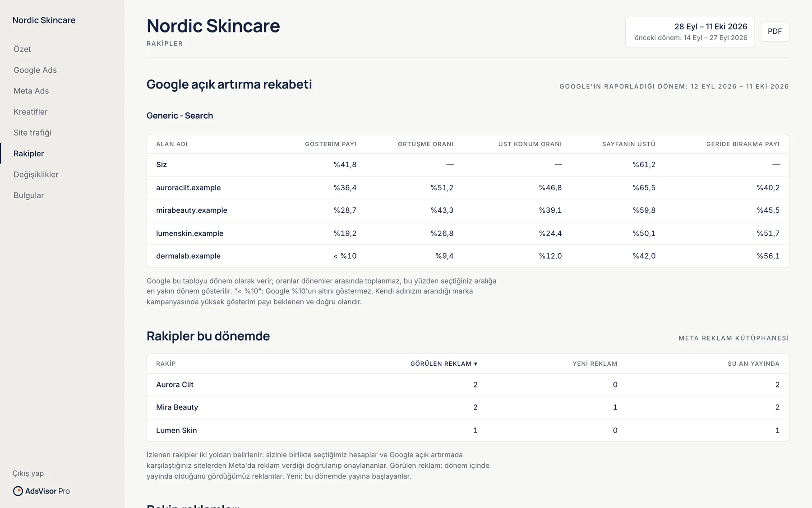
Task: Click the Rakip column header
Action: coord(166,364)
